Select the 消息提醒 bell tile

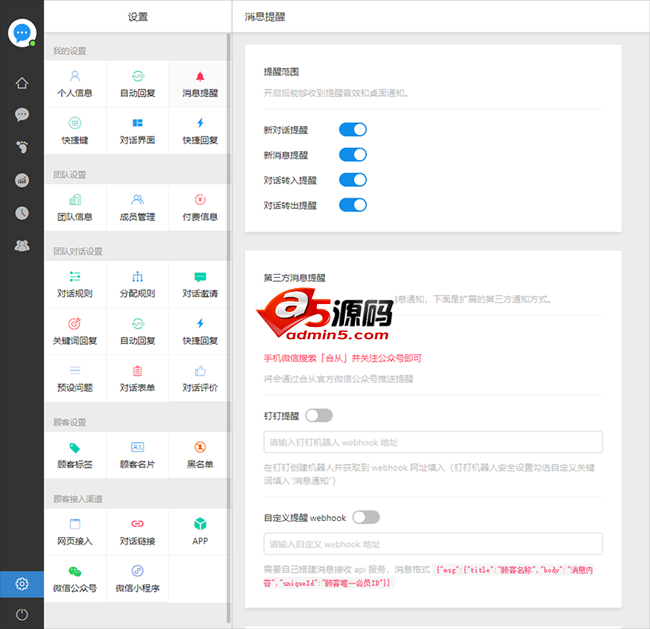tap(200, 84)
